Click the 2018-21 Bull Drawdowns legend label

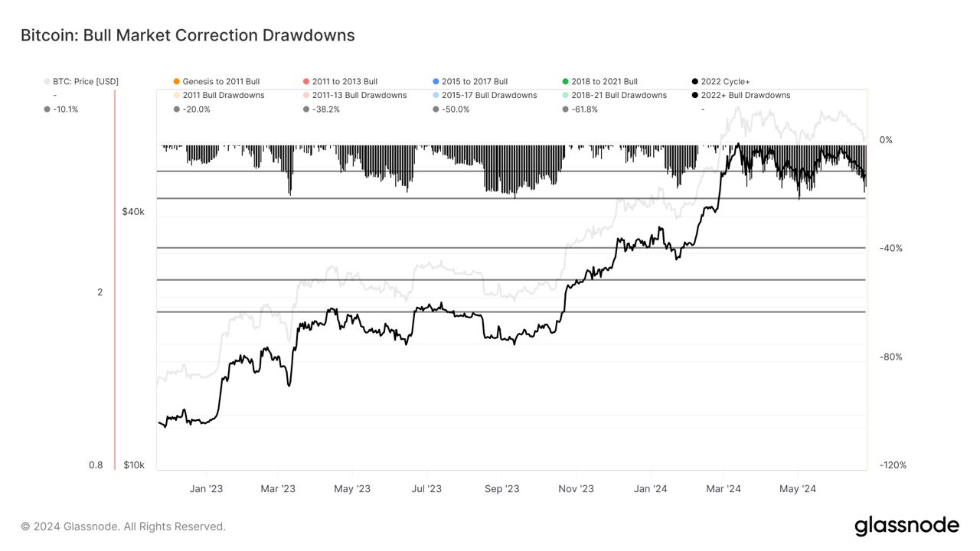point(619,96)
